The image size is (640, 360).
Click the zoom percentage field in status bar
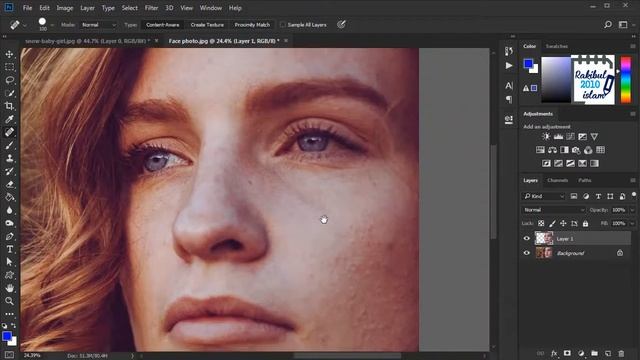point(32,356)
